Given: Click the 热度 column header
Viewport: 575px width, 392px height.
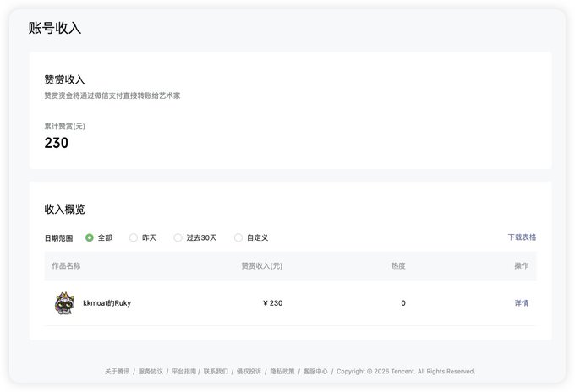Looking at the screenshot, I should 398,265.
